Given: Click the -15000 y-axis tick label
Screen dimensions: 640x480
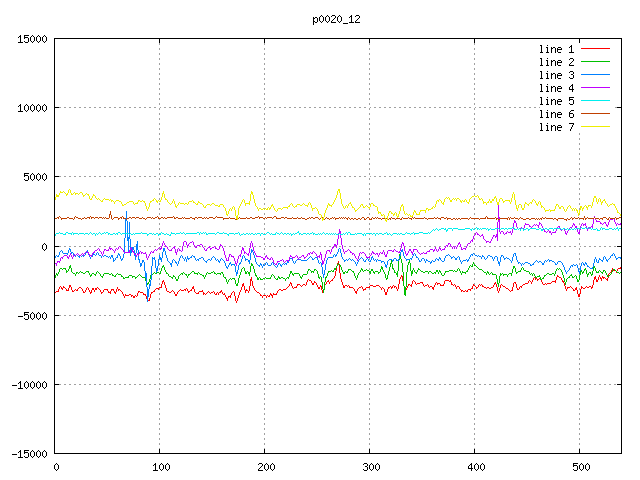Looking at the screenshot, I should (28, 453).
